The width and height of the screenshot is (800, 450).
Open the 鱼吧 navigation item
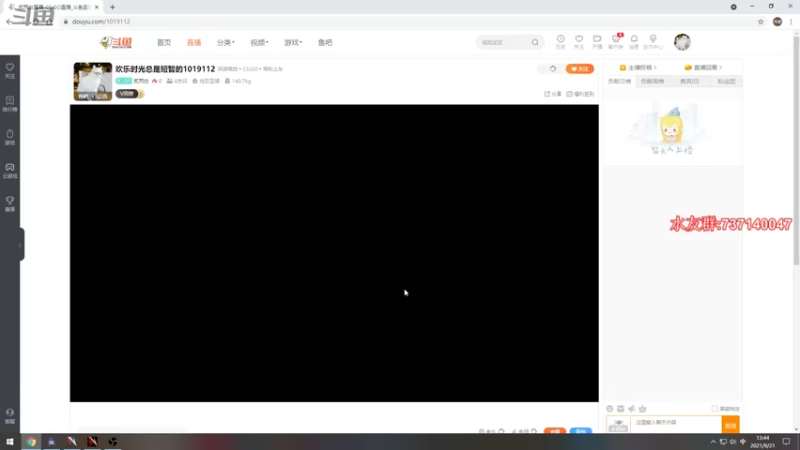[325, 42]
